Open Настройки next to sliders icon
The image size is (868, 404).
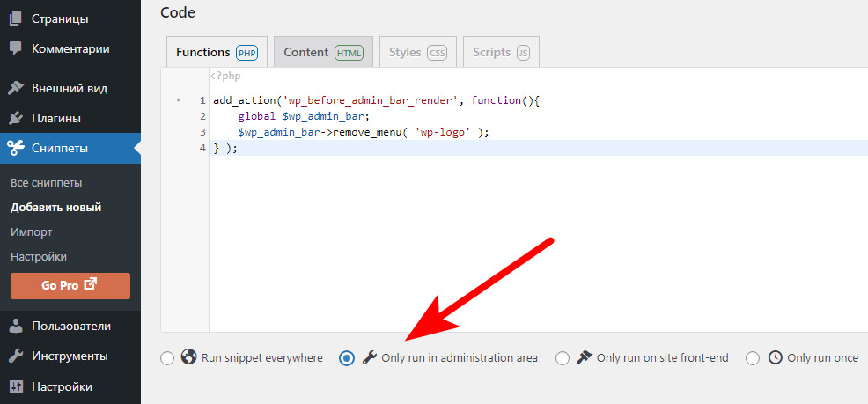point(70,386)
